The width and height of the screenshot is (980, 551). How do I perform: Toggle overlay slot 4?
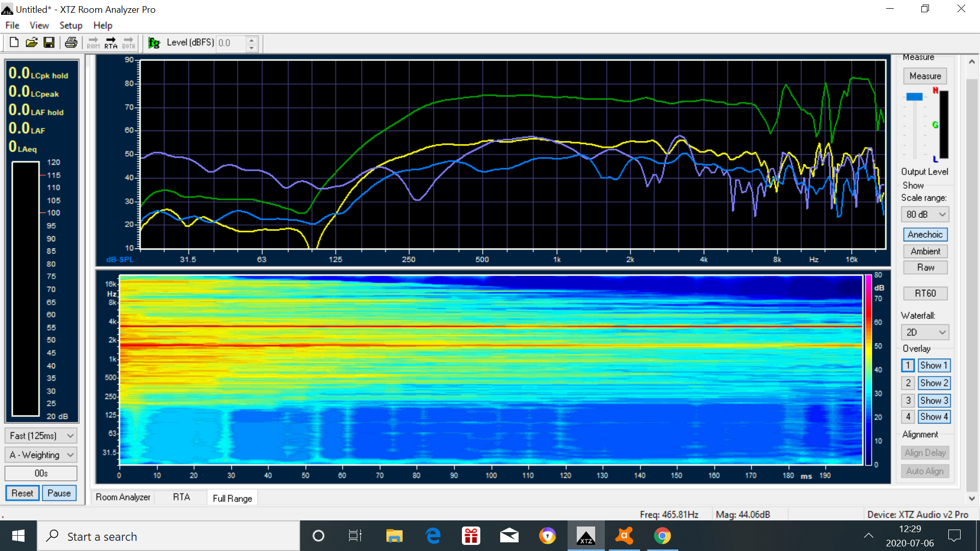(x=908, y=417)
